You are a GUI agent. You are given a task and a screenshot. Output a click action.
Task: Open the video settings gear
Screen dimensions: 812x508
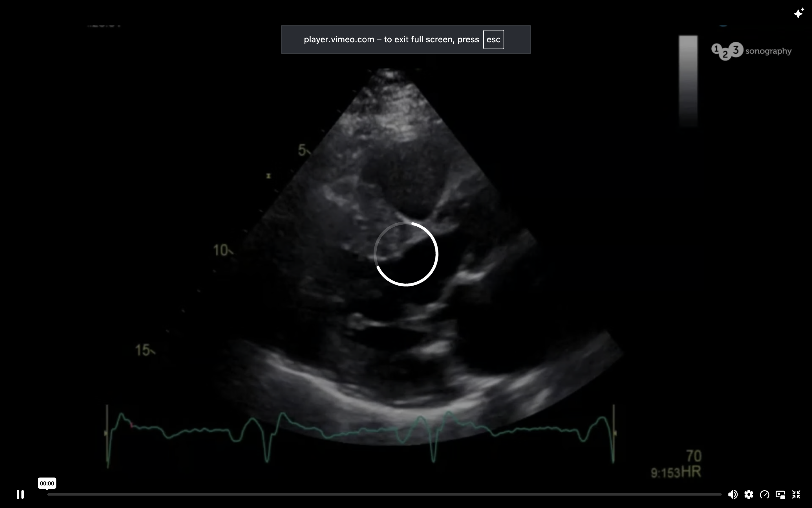pyautogui.click(x=749, y=494)
